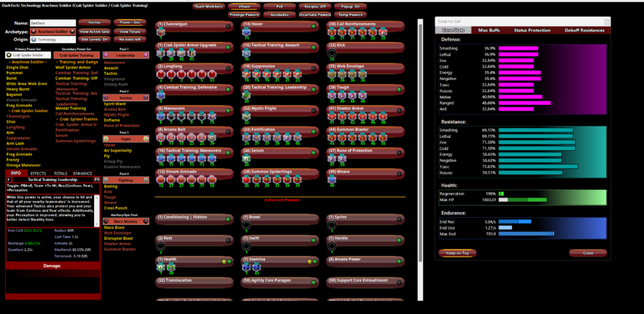Viewport: 644px width, 314px height.
Task: Toggle the Maneuvers power on/off indicator
Action: tap(227, 110)
